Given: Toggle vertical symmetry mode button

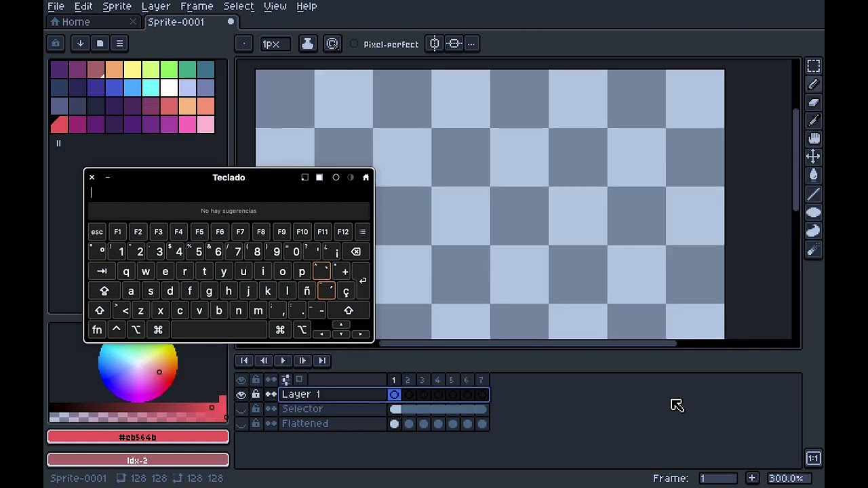Looking at the screenshot, I should click(x=454, y=44).
